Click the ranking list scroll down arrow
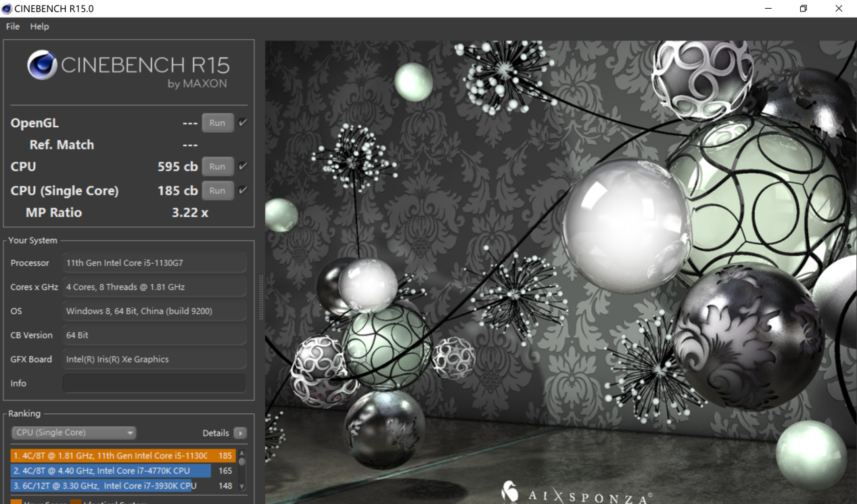 coord(241,486)
